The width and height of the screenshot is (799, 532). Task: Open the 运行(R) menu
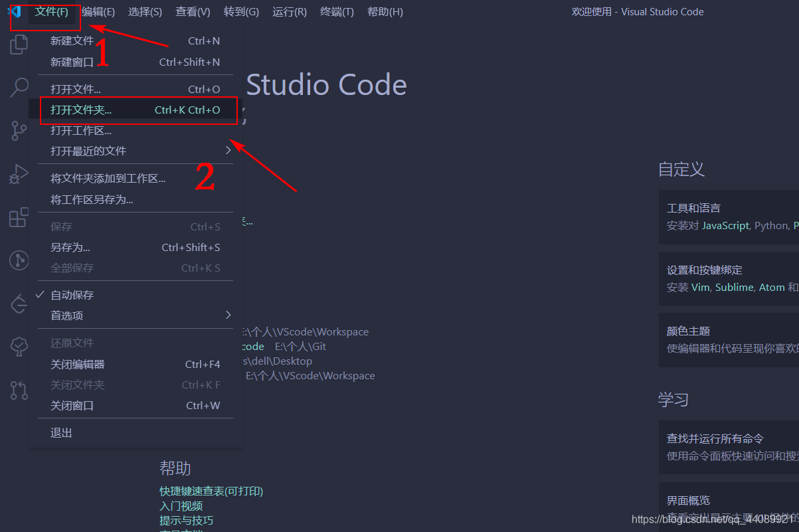click(x=290, y=12)
